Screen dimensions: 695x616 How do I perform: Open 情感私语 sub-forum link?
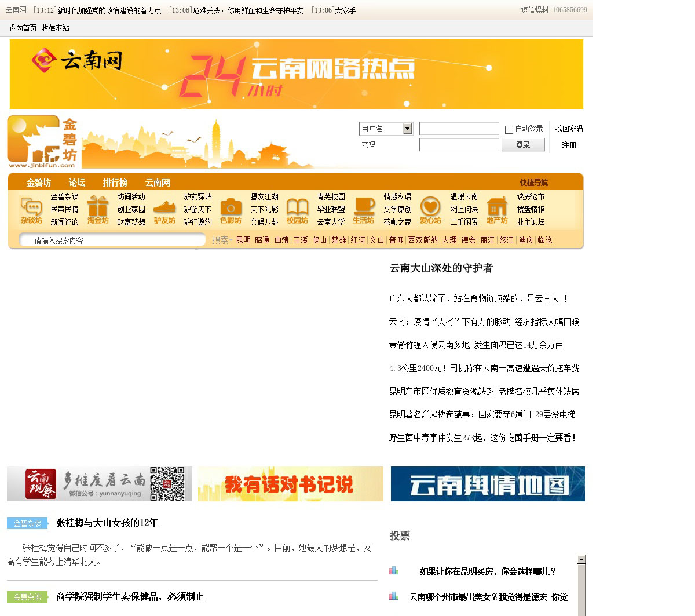(397, 196)
